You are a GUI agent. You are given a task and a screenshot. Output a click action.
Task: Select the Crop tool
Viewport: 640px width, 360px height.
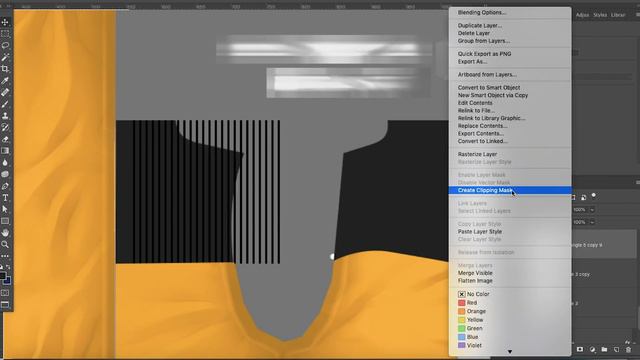coord(5,69)
